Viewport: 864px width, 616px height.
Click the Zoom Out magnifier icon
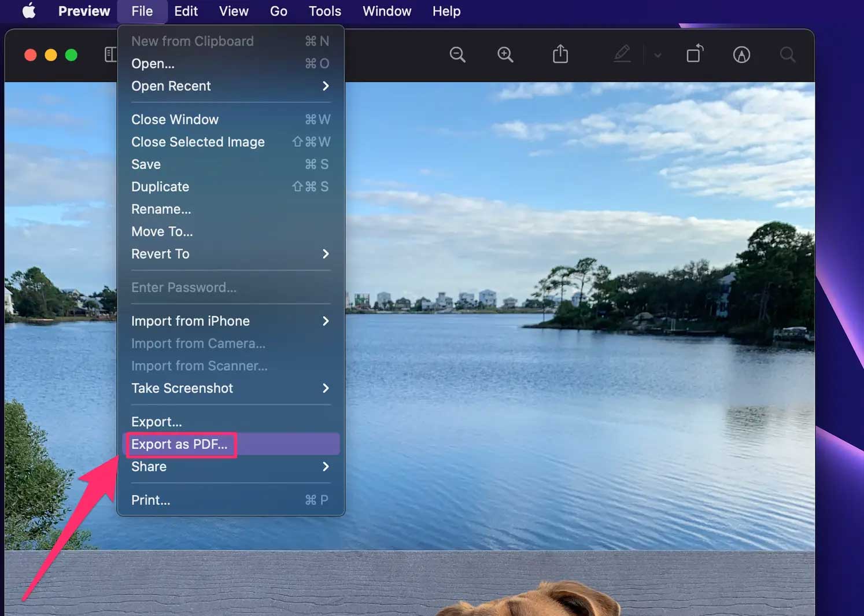[x=457, y=55]
